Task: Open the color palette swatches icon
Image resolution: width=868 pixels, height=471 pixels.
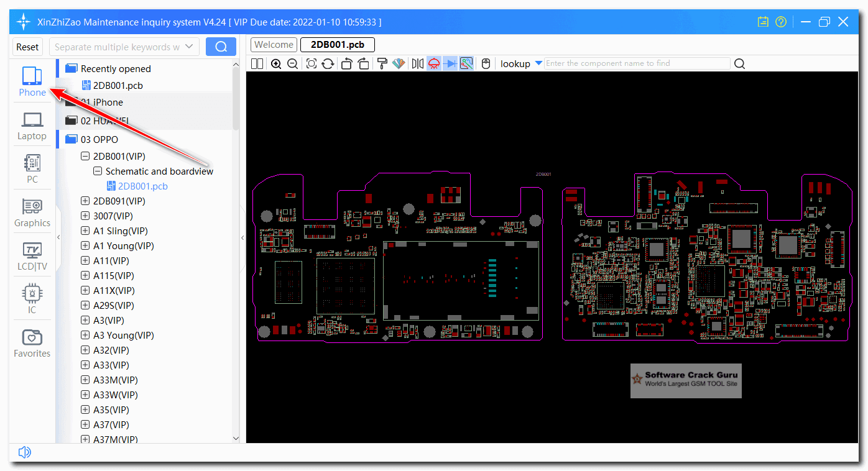Action: click(x=399, y=63)
